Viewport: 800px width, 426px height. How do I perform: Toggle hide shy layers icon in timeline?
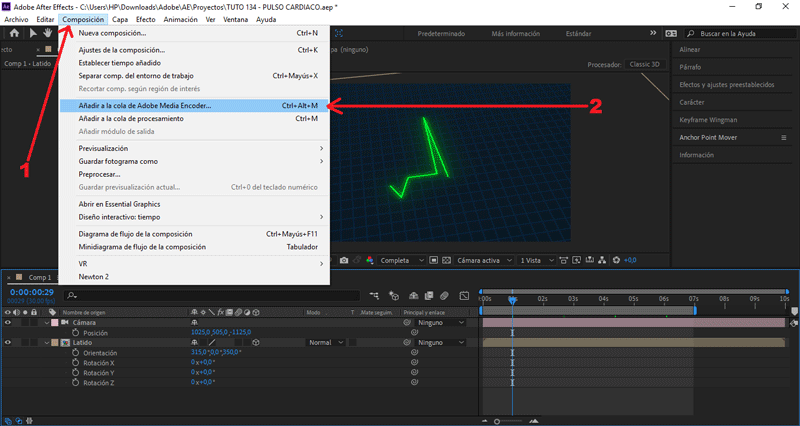[414, 296]
